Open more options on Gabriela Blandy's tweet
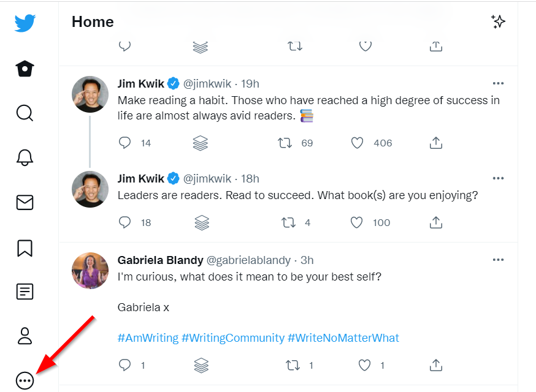Viewport: 536px width, 392px height. pyautogui.click(x=498, y=260)
